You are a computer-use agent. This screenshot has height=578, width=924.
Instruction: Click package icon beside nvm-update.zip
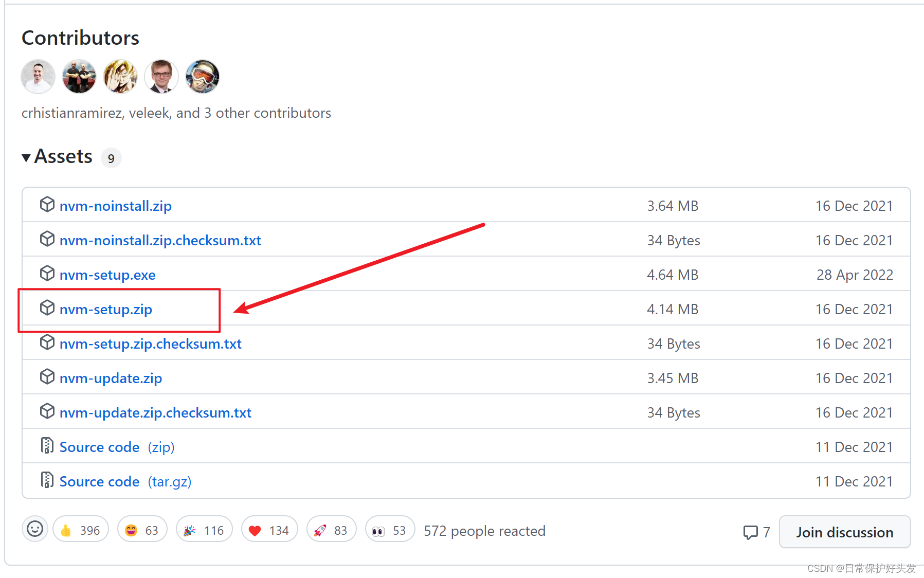[47, 377]
